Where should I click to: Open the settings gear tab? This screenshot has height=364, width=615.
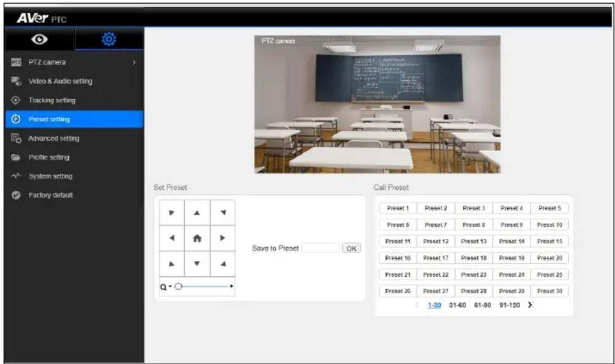coord(110,40)
